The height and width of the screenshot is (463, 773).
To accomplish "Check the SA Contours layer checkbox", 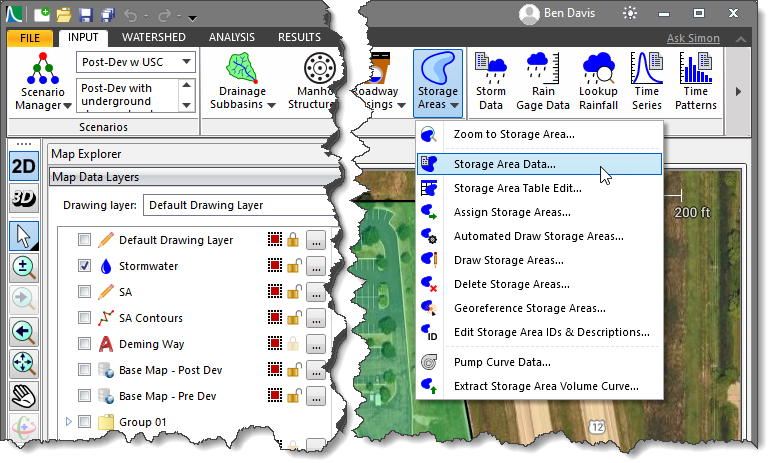I will pyautogui.click(x=84, y=318).
